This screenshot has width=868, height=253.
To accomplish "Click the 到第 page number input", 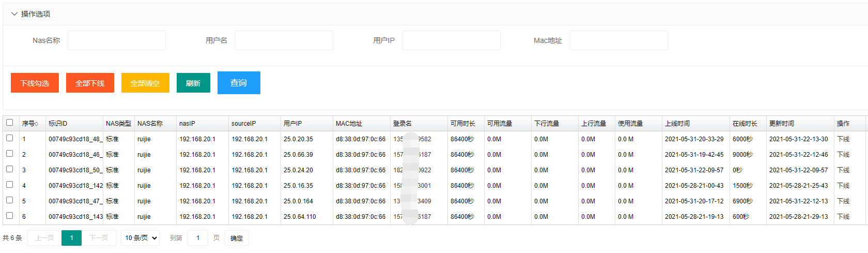I will [198, 238].
